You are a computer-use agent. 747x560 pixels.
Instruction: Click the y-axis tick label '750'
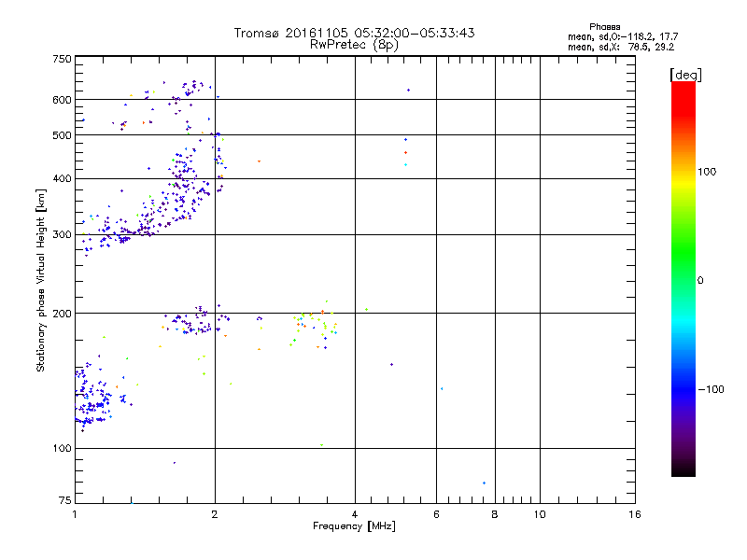(x=62, y=59)
